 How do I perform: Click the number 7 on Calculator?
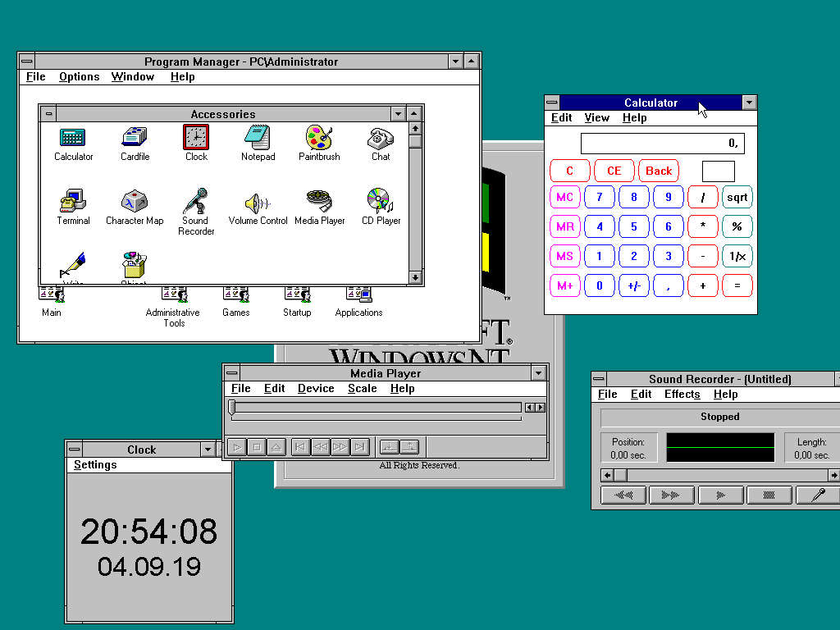coord(599,197)
